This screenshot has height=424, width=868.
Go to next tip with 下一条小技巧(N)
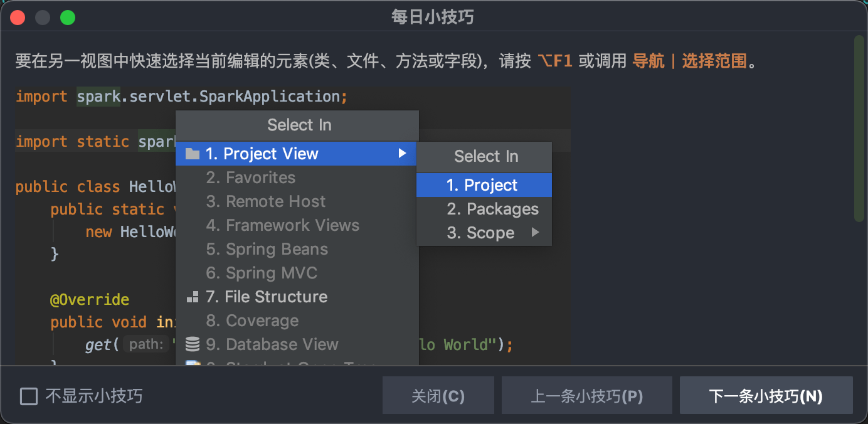766,396
